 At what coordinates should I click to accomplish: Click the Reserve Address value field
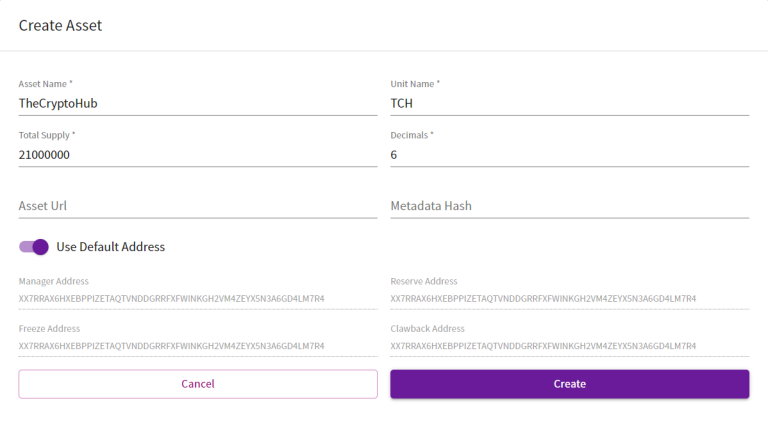[570, 298]
